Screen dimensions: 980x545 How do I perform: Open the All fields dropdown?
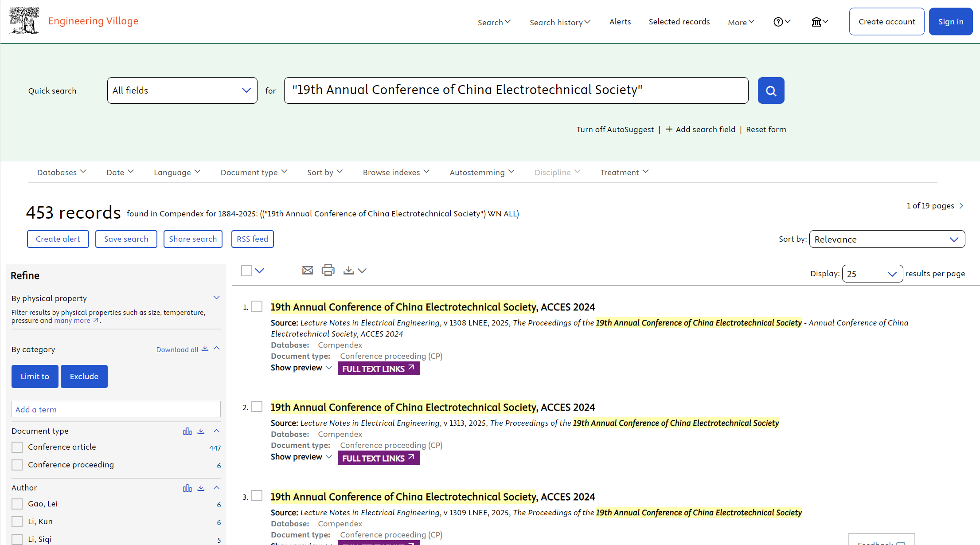pyautogui.click(x=182, y=90)
